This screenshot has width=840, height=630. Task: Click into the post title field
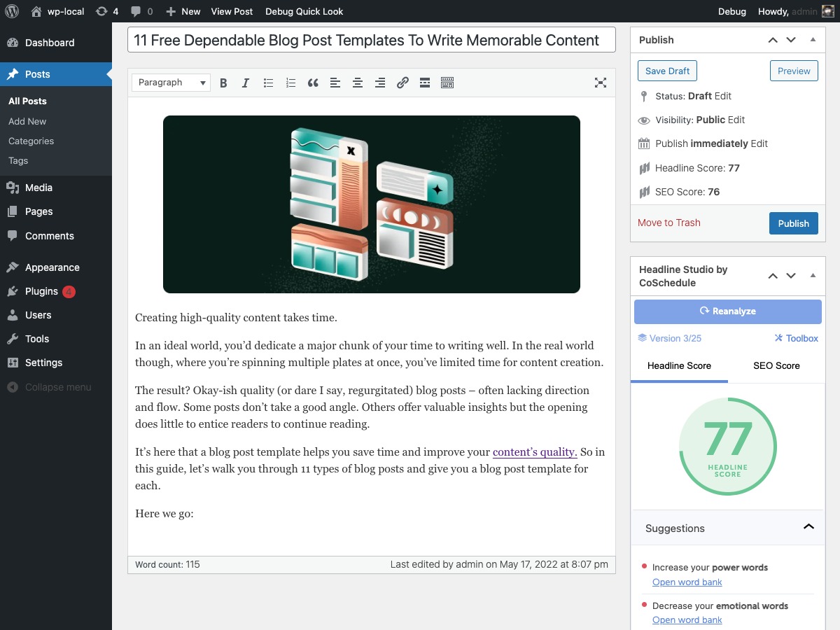[x=371, y=40]
